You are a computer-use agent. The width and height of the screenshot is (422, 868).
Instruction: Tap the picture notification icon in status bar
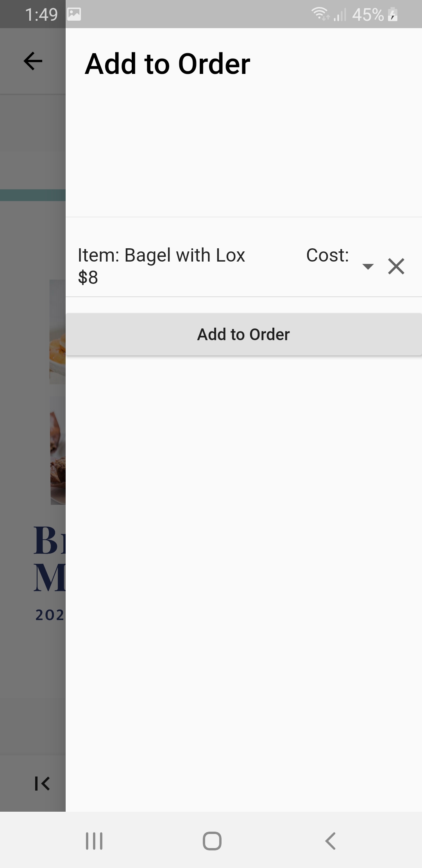(x=74, y=14)
